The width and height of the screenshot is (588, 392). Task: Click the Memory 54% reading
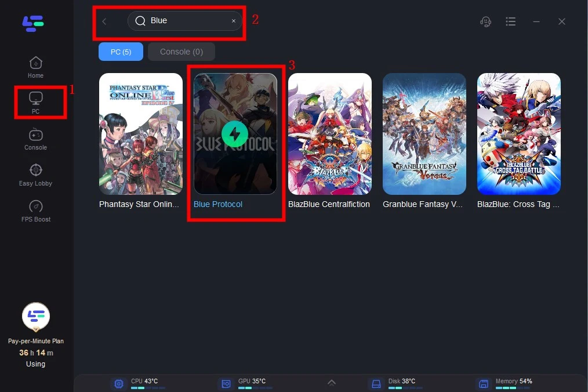(514, 381)
